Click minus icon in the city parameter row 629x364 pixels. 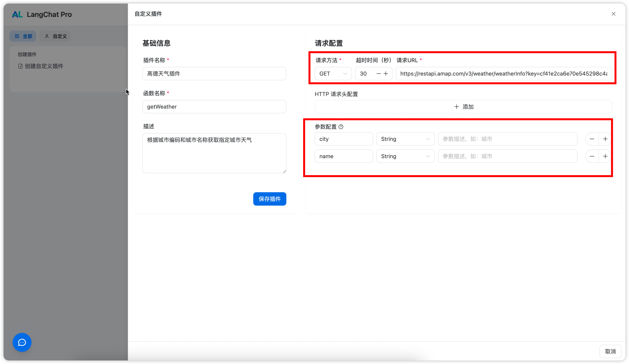(x=592, y=139)
